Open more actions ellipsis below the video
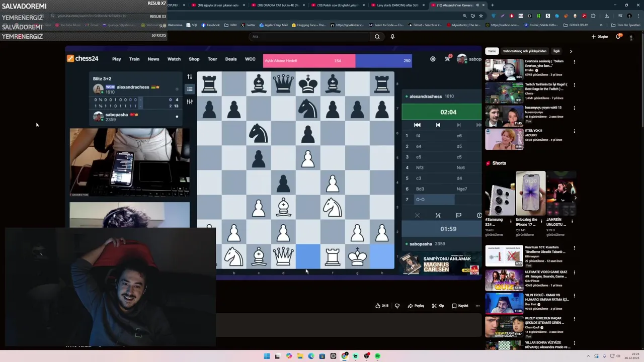644x362 pixels. tap(477, 306)
